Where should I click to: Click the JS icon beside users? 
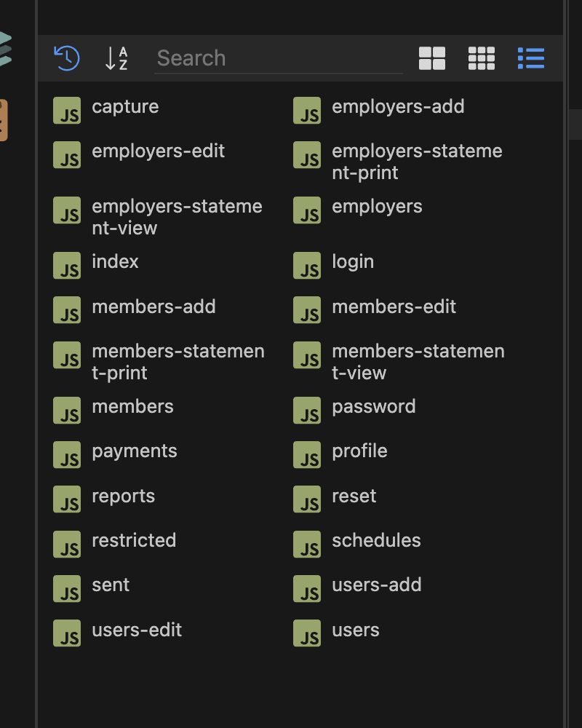click(307, 633)
